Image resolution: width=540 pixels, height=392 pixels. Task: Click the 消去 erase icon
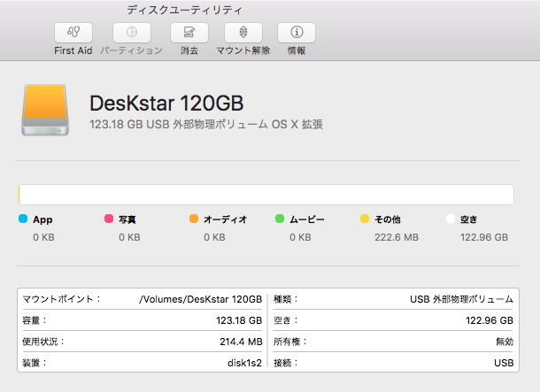(189, 33)
